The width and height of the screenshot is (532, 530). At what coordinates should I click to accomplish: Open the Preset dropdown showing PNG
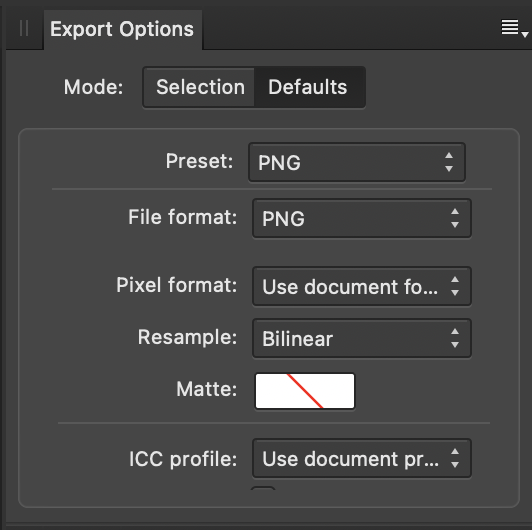coord(357,162)
